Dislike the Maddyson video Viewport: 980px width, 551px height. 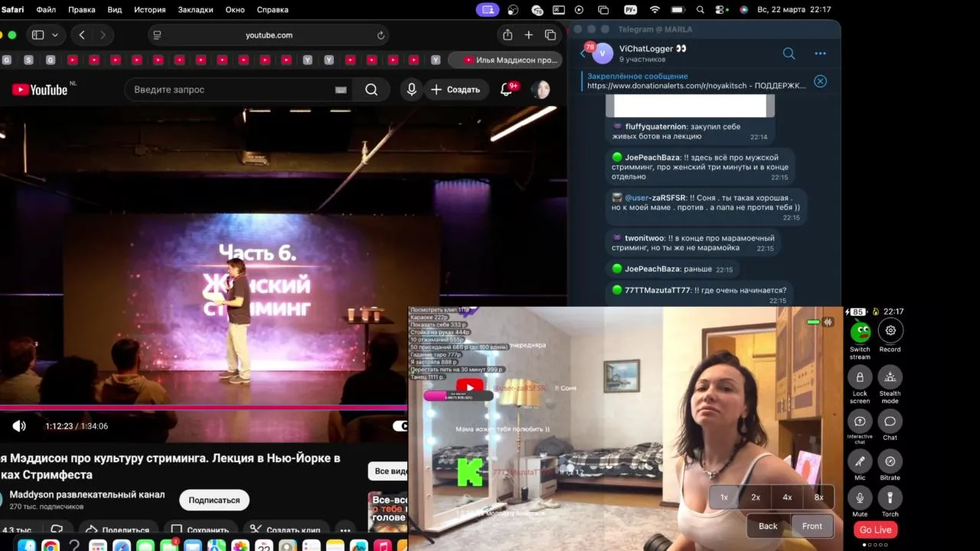coord(57,530)
